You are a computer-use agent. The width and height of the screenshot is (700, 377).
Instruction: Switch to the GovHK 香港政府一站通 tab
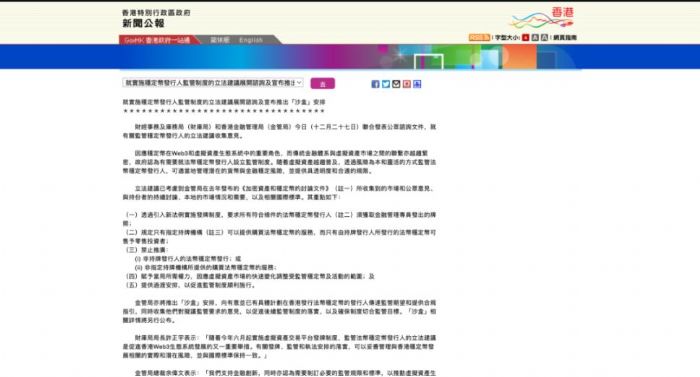pos(157,40)
